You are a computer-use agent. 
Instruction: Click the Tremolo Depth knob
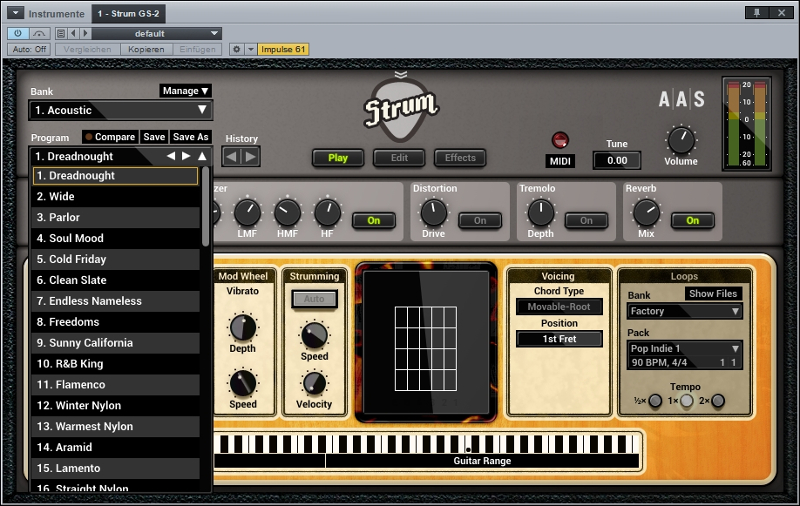pyautogui.click(x=540, y=213)
